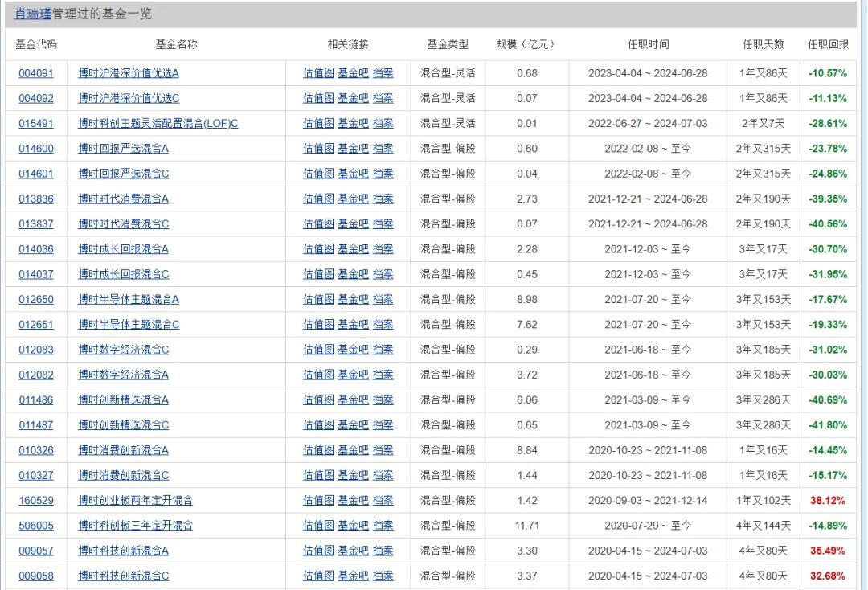Select scale value 8.98
Screen dimensions: 868x590
pos(527,300)
